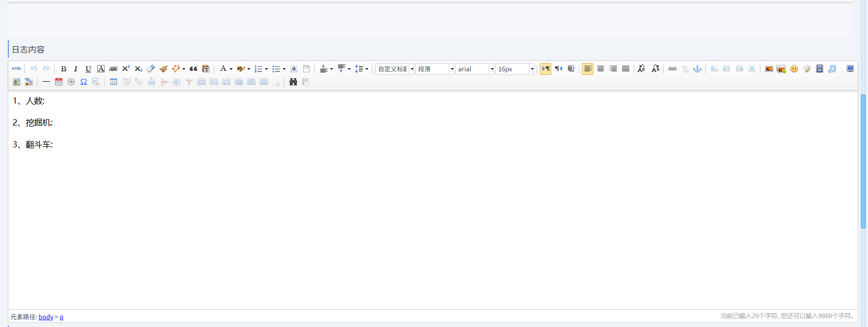Switch editor to fullscreen mode
Screen dimensions: 868x327
[x=850, y=69]
